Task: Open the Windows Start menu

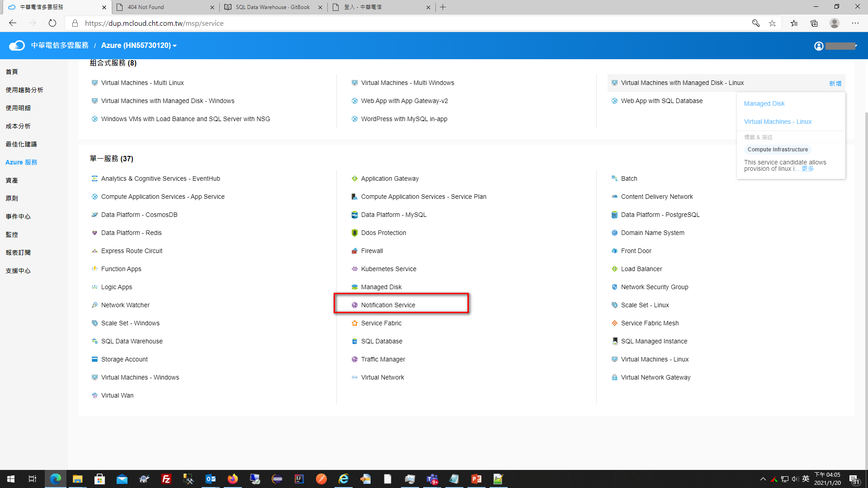Action: [x=11, y=479]
